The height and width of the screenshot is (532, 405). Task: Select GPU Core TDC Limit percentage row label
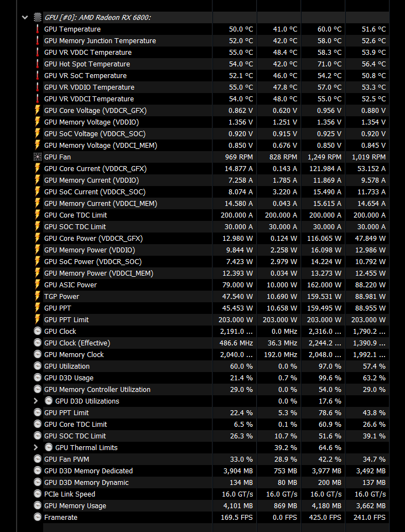coord(75,424)
